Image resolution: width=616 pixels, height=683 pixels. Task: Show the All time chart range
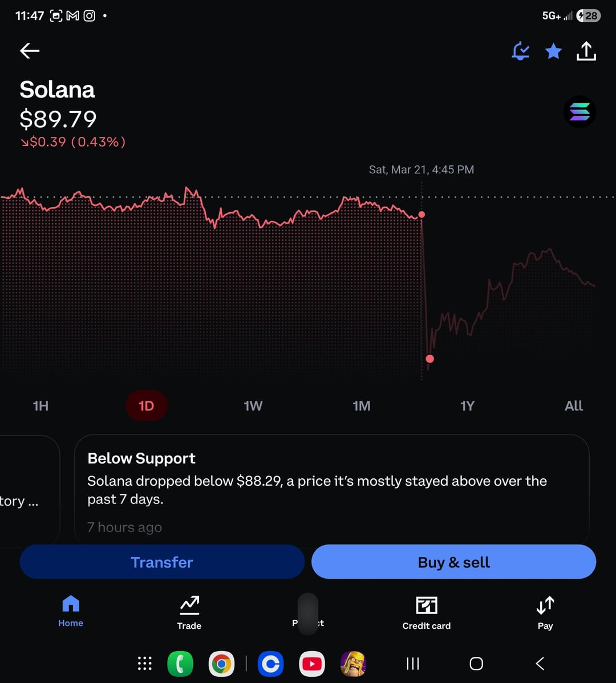tap(574, 406)
